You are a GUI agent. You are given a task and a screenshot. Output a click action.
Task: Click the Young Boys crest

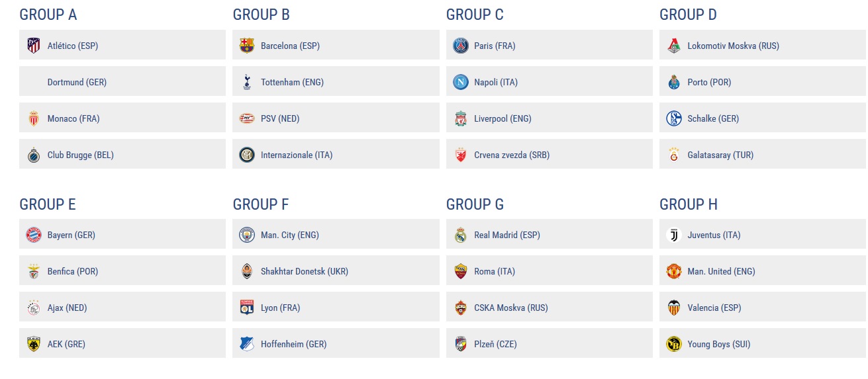(673, 344)
